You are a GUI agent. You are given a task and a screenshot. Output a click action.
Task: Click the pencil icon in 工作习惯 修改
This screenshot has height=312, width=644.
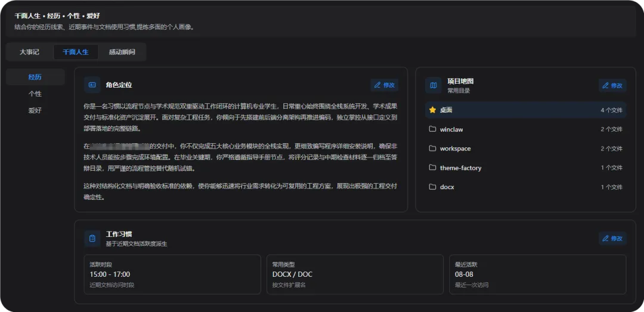(x=605, y=239)
